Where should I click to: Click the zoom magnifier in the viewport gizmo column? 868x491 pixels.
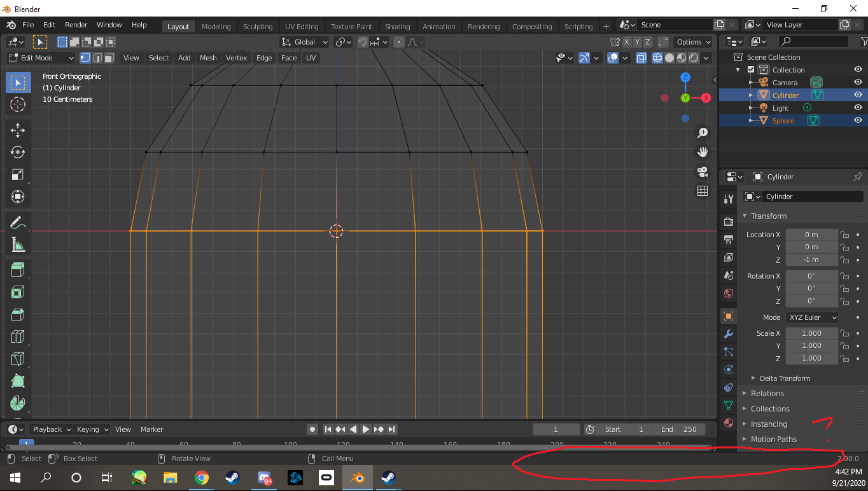pyautogui.click(x=702, y=133)
